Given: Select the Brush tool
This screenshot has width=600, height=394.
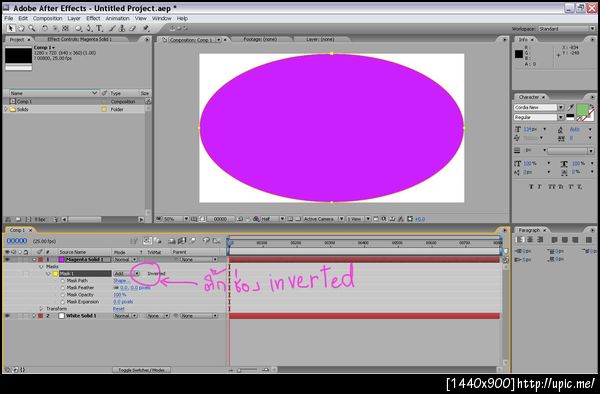Looking at the screenshot, I should [112, 28].
